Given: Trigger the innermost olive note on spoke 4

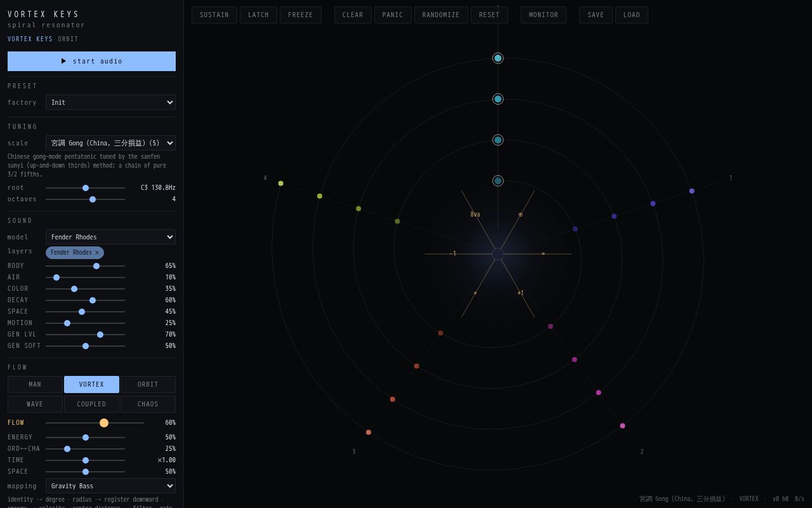Looking at the screenshot, I should [398, 222].
